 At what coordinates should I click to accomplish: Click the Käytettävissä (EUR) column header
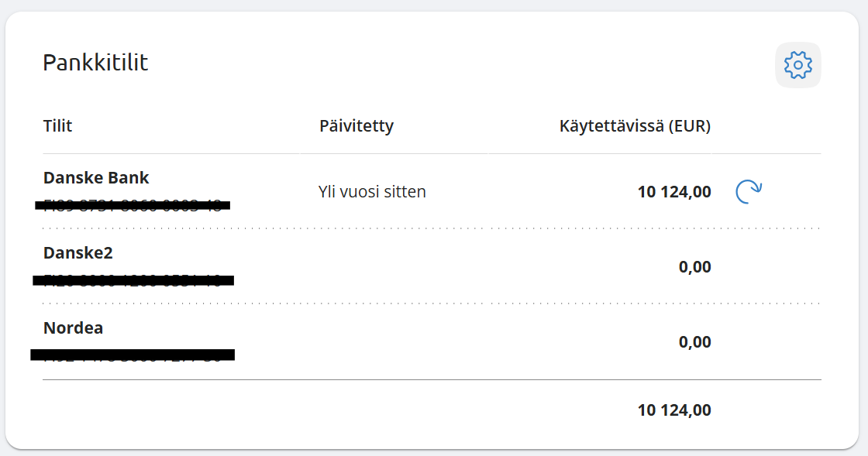635,126
